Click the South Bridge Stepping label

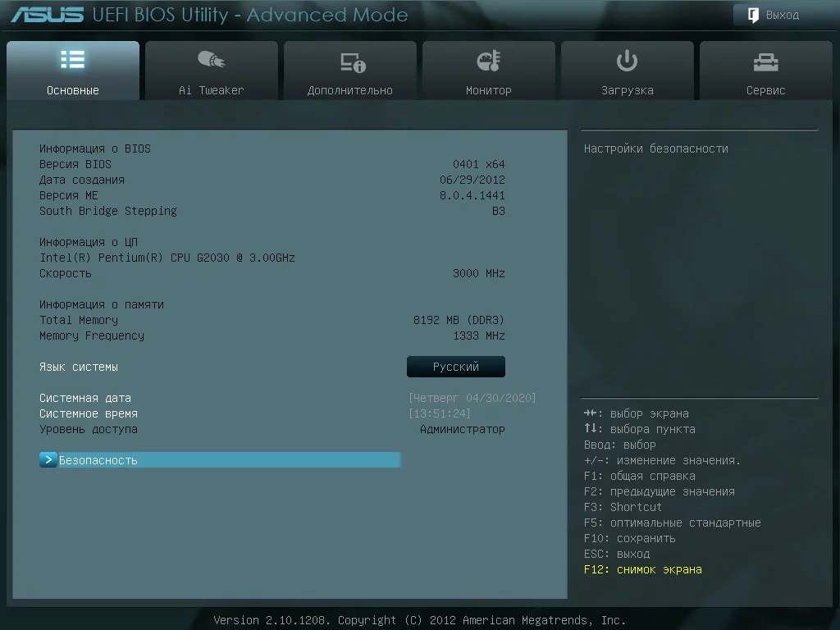click(108, 211)
